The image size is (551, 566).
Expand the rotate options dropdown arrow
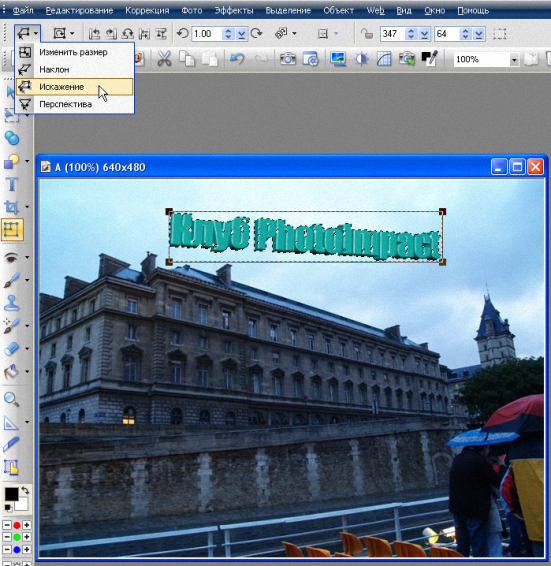72,34
